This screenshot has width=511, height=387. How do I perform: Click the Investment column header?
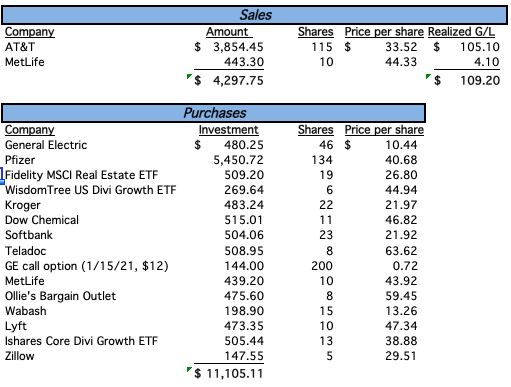(229, 130)
